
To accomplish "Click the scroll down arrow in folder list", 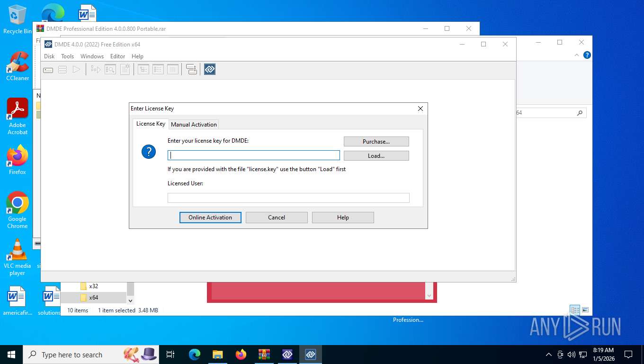I will [131, 300].
